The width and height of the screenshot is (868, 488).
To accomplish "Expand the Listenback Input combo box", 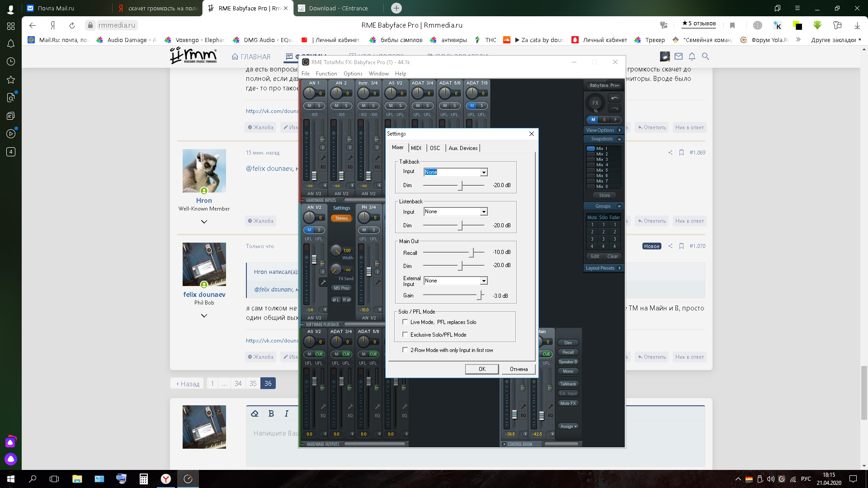I will pyautogui.click(x=483, y=212).
